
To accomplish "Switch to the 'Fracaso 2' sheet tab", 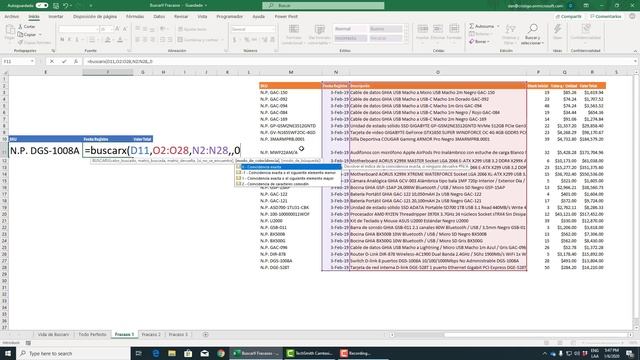I will (x=151, y=334).
